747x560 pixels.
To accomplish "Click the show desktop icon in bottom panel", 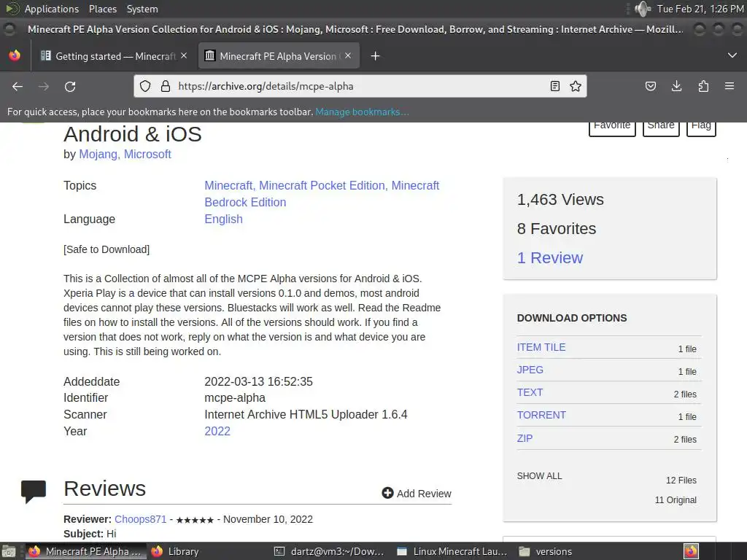I will tap(9, 551).
